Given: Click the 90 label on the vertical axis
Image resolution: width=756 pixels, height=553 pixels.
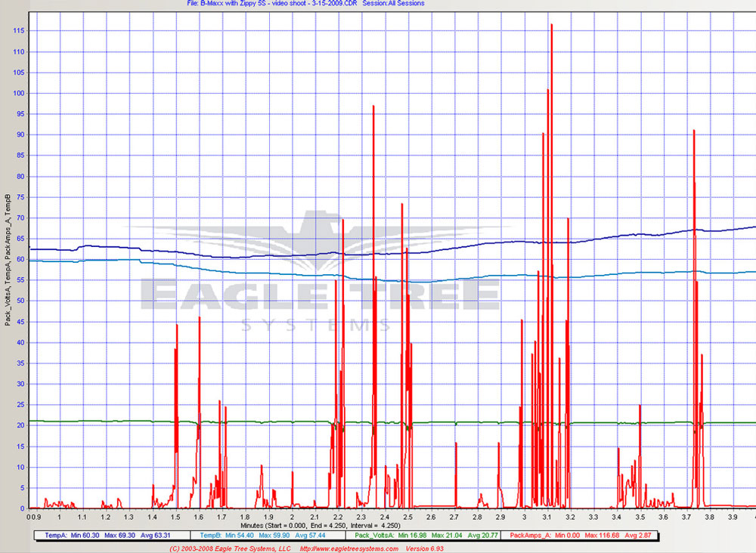Looking at the screenshot, I should (20, 135).
